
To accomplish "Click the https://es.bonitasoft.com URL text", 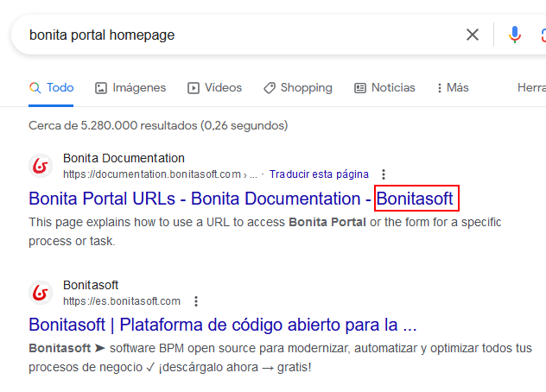I will 122,301.
